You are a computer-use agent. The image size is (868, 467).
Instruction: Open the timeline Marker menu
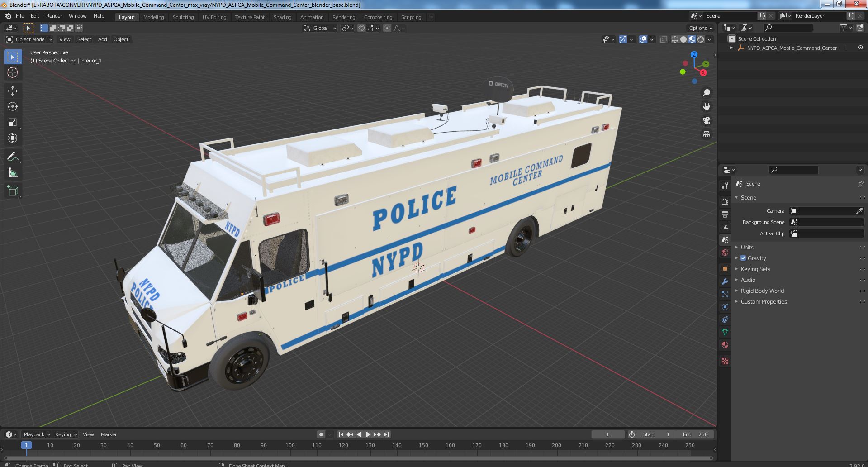(x=109, y=434)
